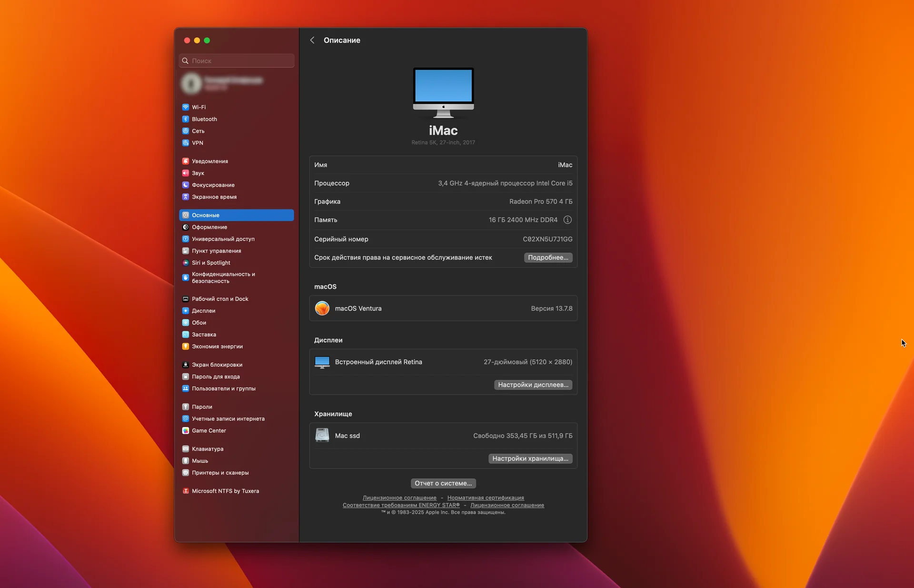Image resolution: width=914 pixels, height=588 pixels.
Task: Open Экранное время hourglass icon
Action: (186, 197)
